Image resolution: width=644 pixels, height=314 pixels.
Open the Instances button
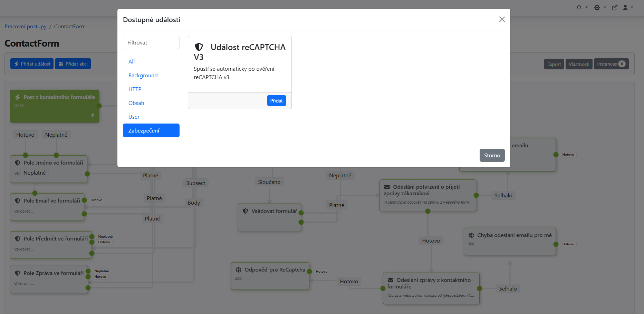click(611, 64)
